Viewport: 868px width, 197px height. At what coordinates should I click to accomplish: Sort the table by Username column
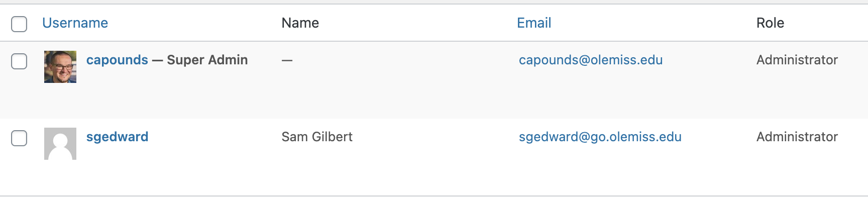click(x=75, y=23)
